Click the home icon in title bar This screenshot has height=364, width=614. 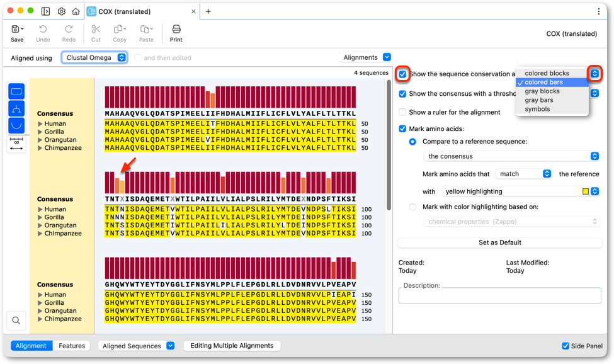[76, 11]
